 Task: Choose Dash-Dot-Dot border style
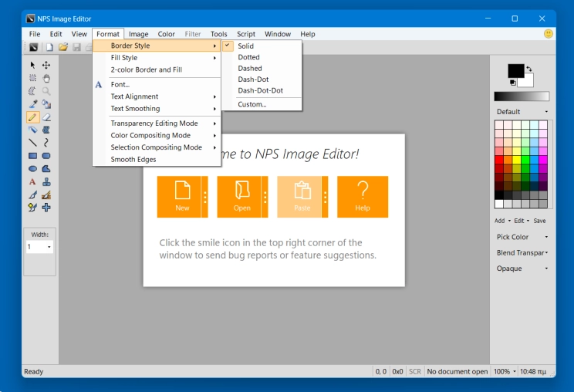pyautogui.click(x=262, y=90)
